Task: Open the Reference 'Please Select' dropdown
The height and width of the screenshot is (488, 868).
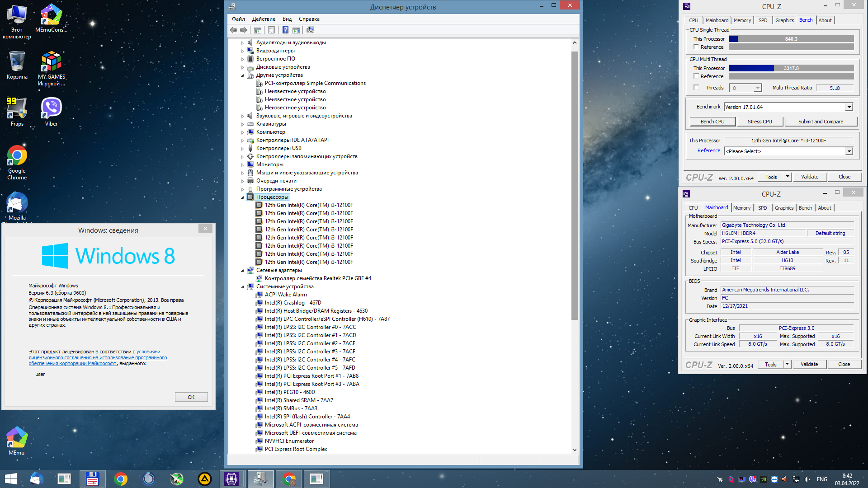Action: click(x=849, y=151)
